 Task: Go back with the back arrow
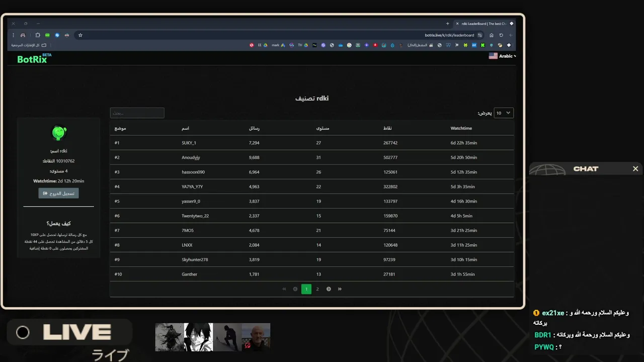click(x=511, y=35)
